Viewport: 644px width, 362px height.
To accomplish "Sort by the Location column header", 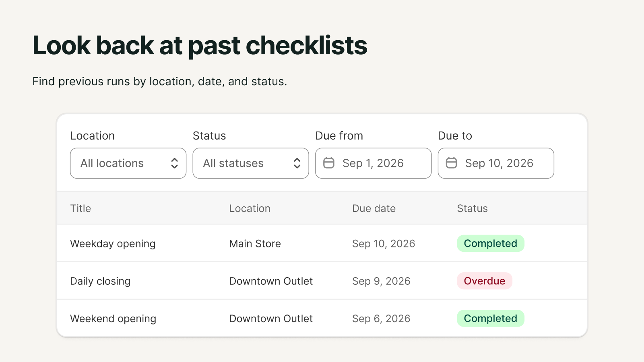I will click(250, 208).
